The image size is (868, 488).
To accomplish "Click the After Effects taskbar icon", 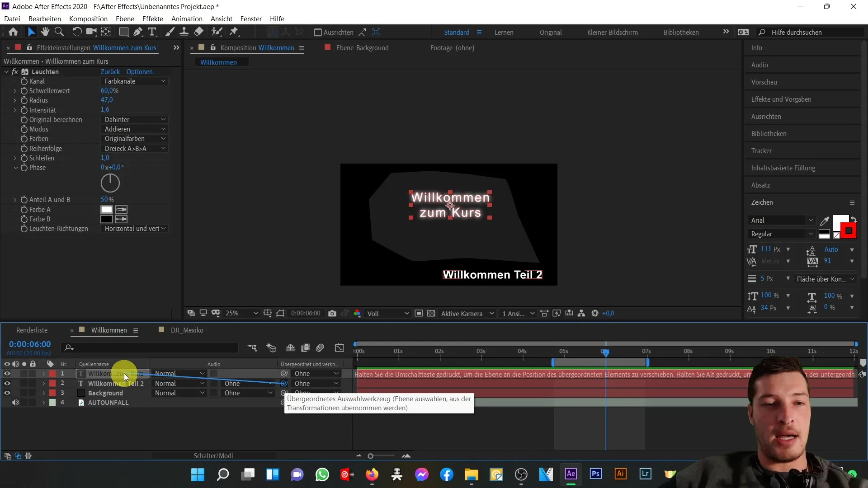I will pos(571,475).
